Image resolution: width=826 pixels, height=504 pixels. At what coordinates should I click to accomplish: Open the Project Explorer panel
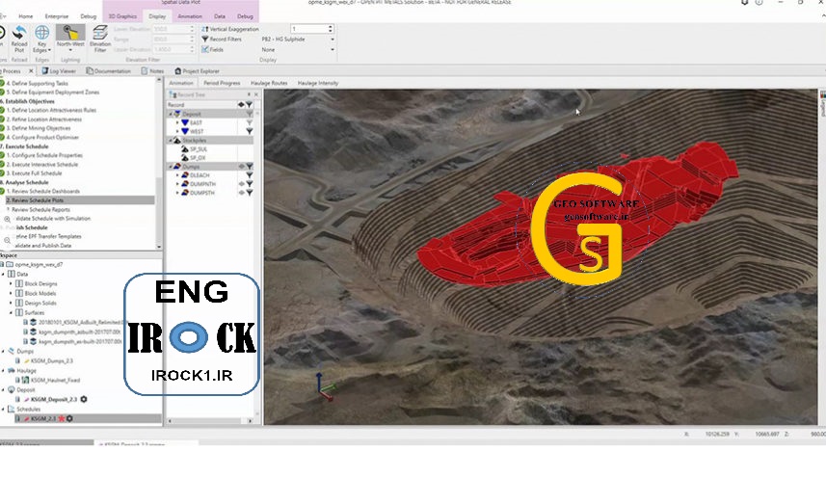(197, 71)
